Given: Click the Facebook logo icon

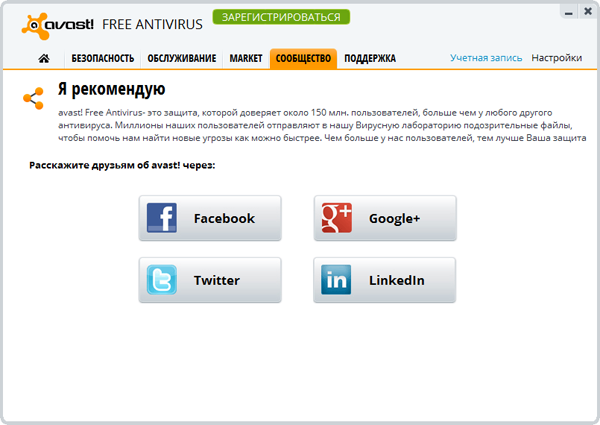Looking at the screenshot, I should (162, 218).
